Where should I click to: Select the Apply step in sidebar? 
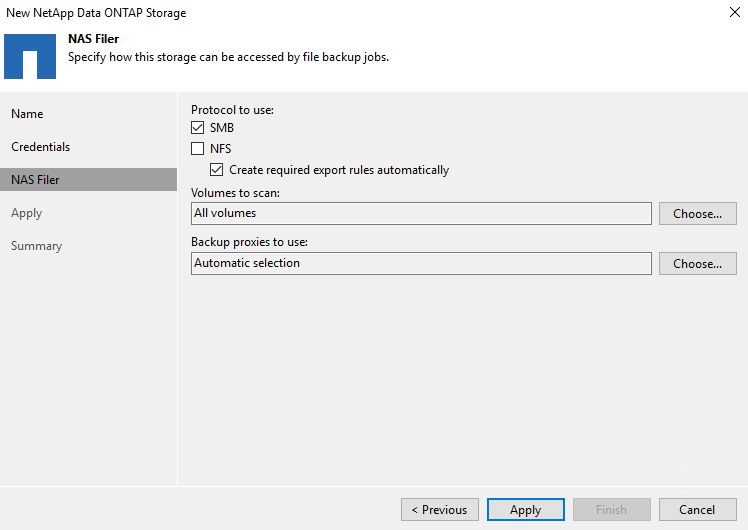(27, 213)
